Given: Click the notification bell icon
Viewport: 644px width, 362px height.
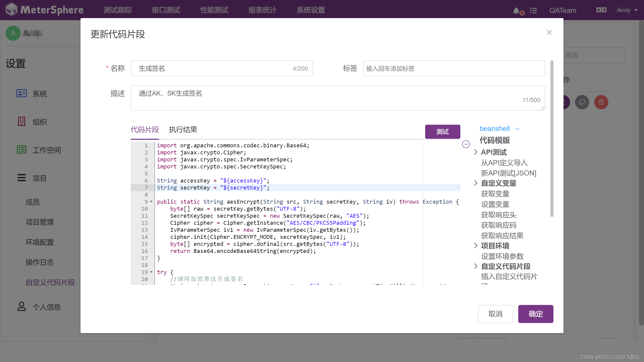Looking at the screenshot, I should pos(516,11).
